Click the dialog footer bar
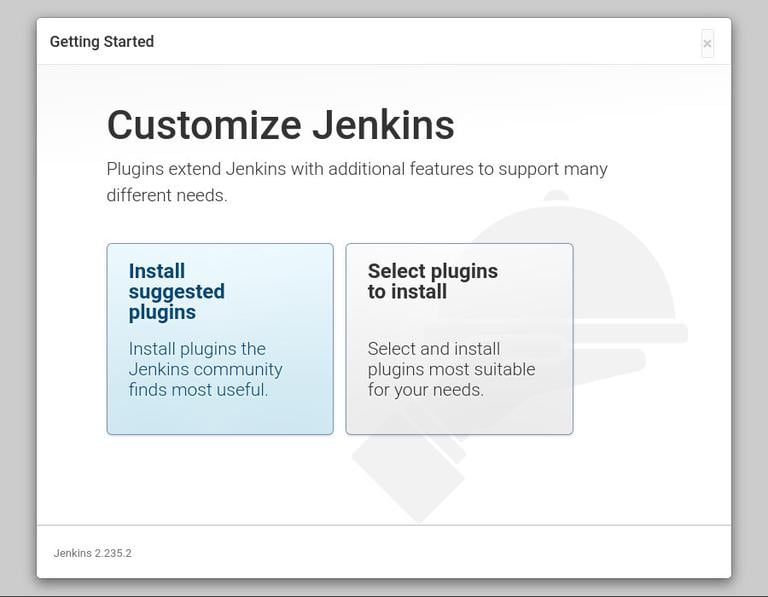Image resolution: width=768 pixels, height=597 pixels. 400,552
